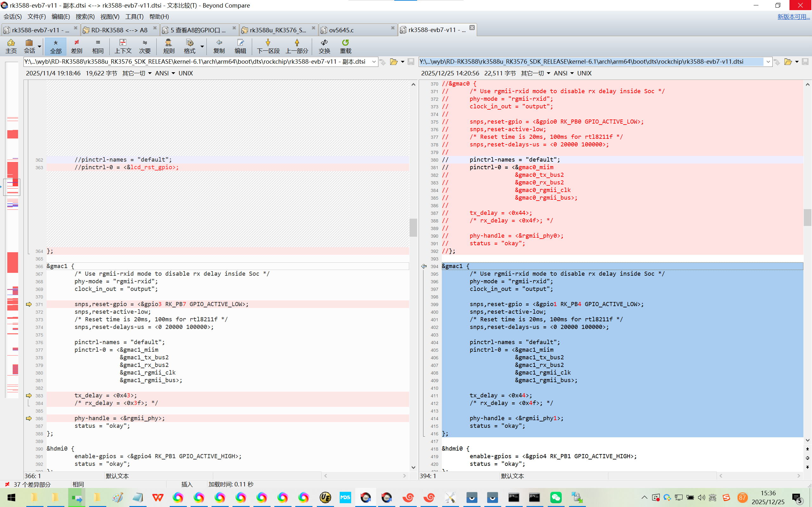
Task: Click the Sessions (会话) toolbar button
Action: click(x=29, y=46)
